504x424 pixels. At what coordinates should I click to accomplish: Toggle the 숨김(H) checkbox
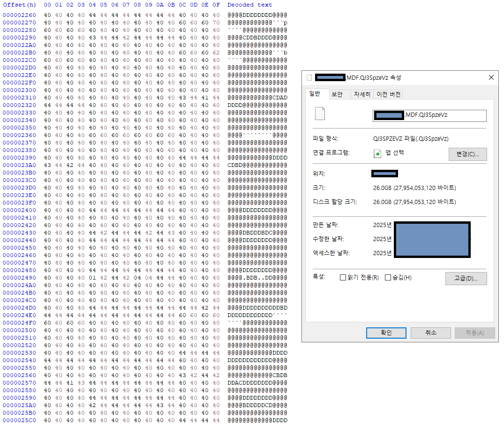point(388,277)
